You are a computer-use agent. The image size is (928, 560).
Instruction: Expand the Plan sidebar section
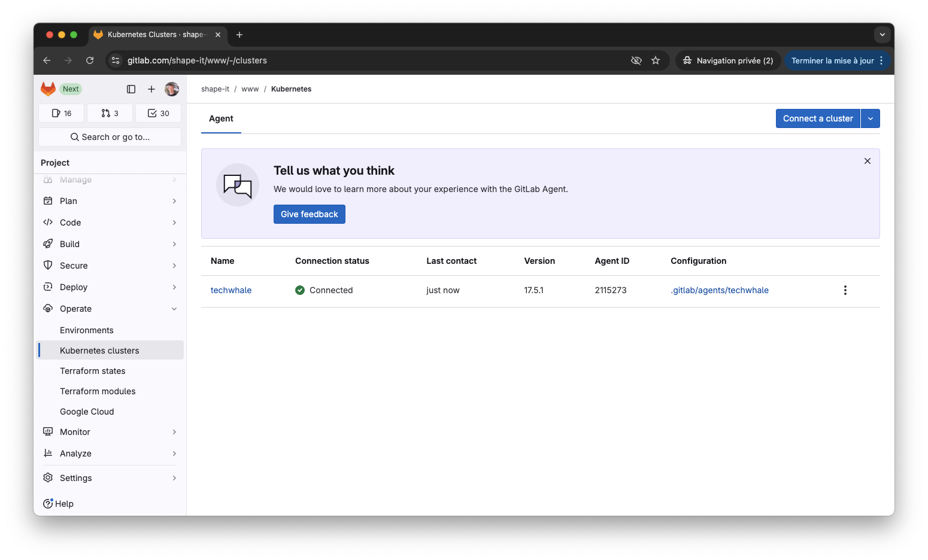pos(110,201)
